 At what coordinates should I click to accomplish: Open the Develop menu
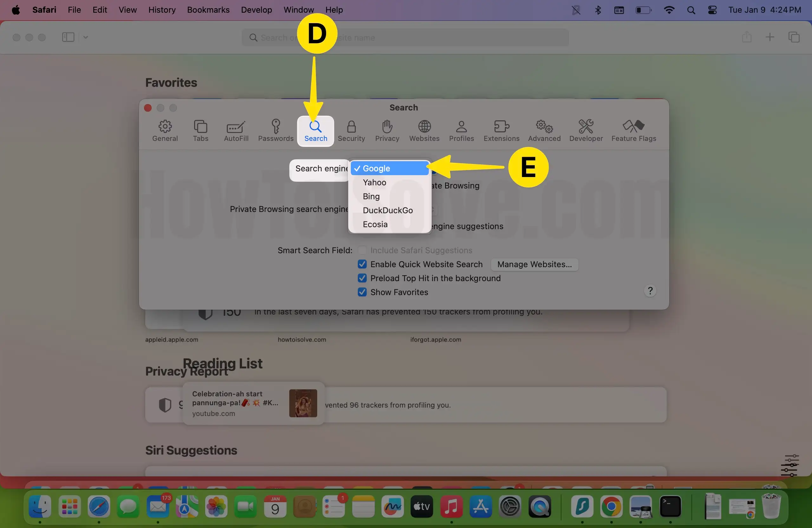pyautogui.click(x=256, y=10)
